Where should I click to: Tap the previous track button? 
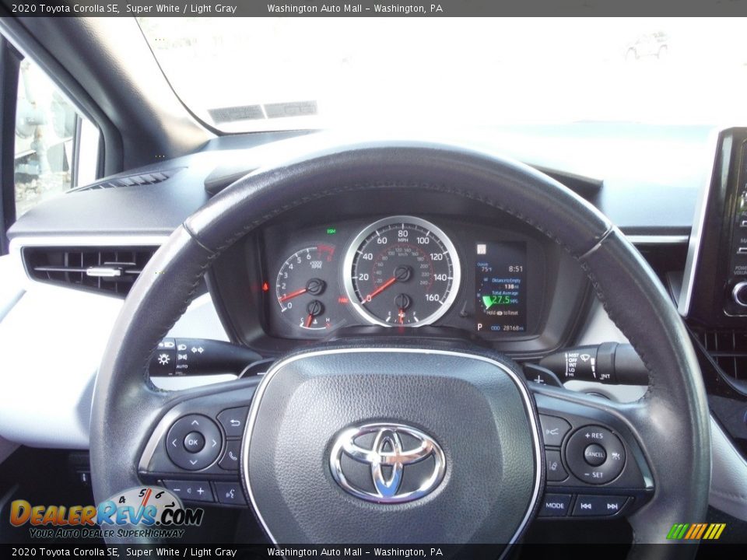[x=587, y=506]
